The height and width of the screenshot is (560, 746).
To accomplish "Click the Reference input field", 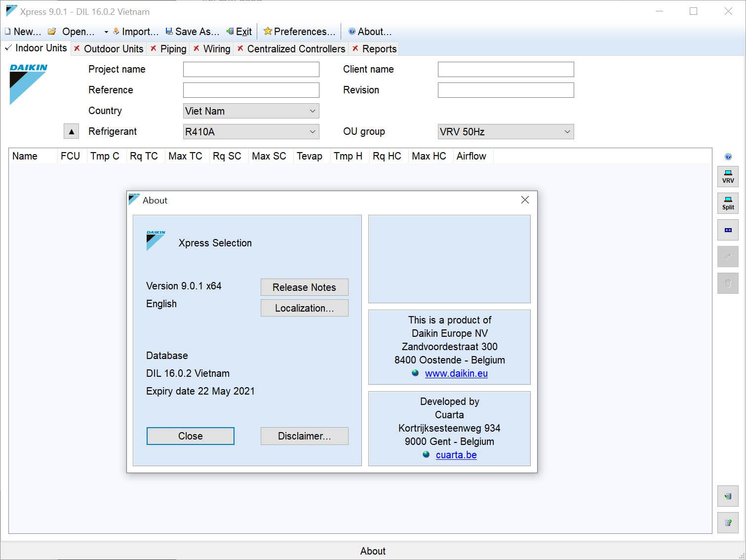I will tap(251, 90).
